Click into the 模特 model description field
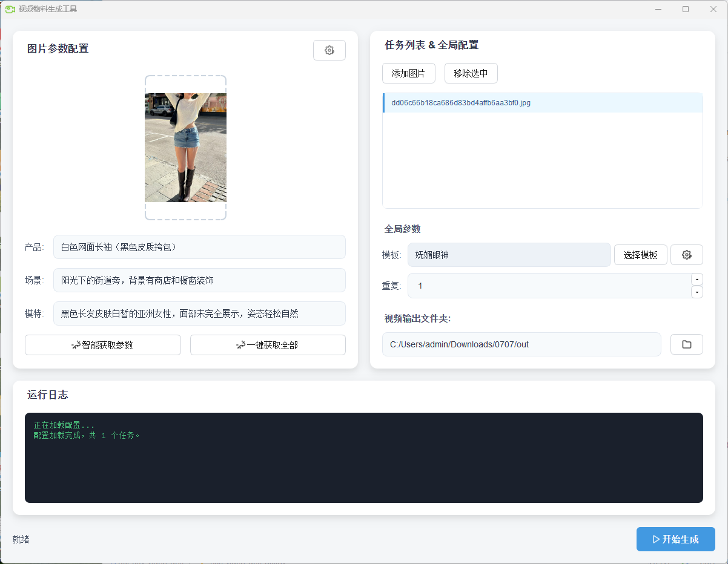Viewport: 728px width, 564px height. [199, 313]
